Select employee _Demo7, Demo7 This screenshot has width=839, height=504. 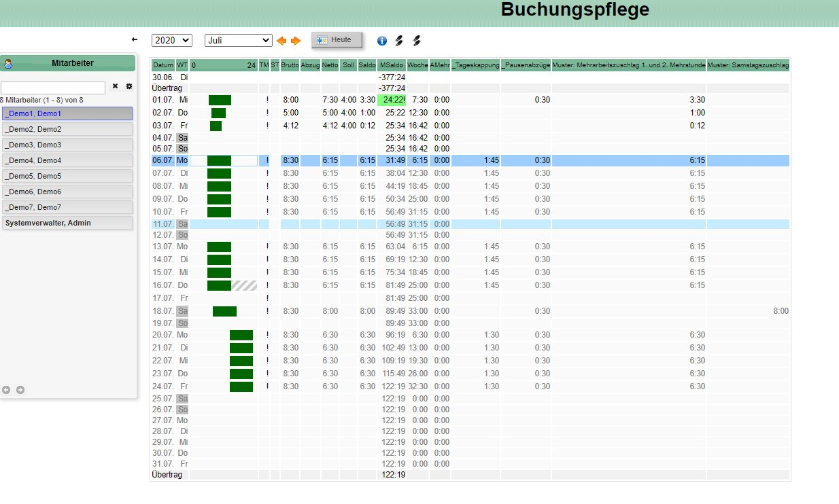pos(67,207)
